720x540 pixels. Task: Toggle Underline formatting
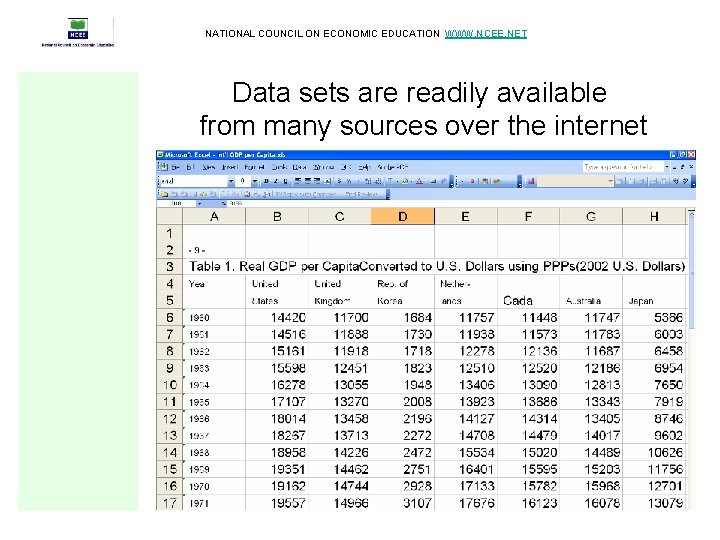click(285, 181)
